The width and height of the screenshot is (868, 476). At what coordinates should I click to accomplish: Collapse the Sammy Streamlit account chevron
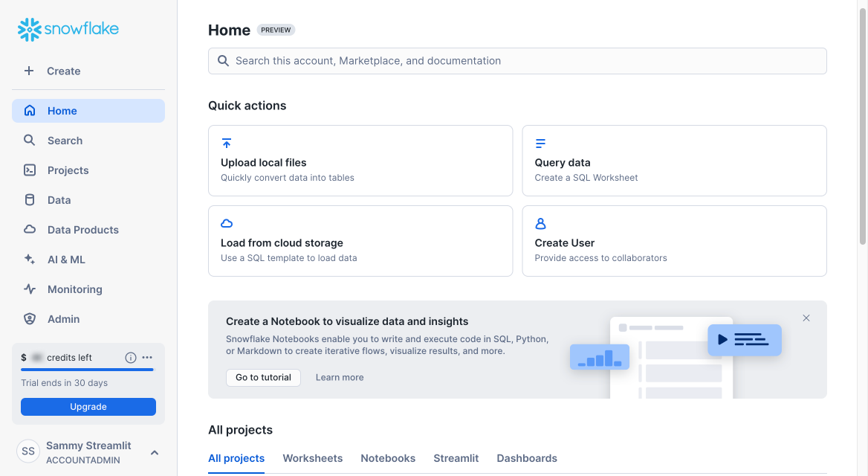[x=154, y=451]
